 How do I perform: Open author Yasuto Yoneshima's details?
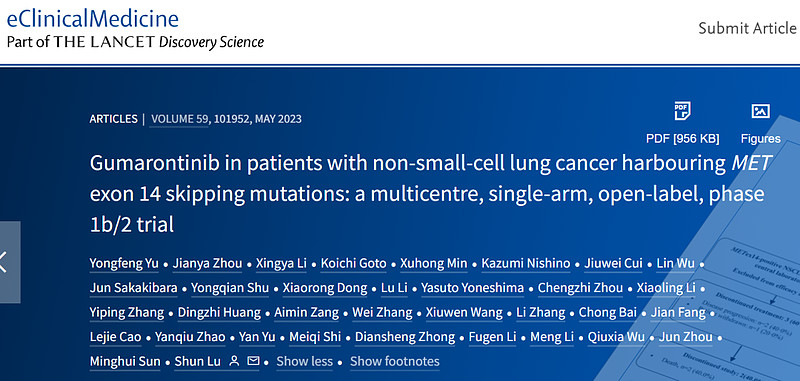point(472,288)
